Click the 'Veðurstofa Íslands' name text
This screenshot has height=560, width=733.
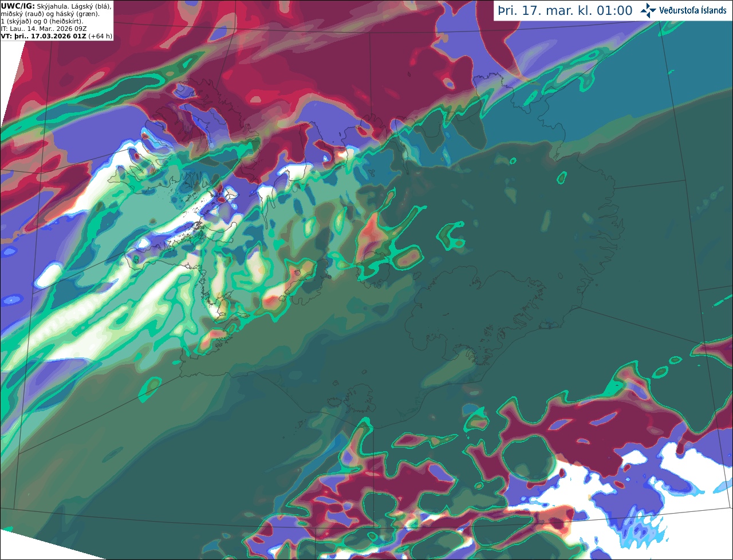click(693, 10)
